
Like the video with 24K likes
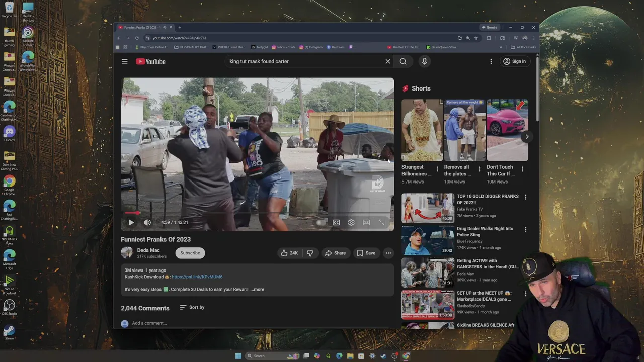point(289,253)
